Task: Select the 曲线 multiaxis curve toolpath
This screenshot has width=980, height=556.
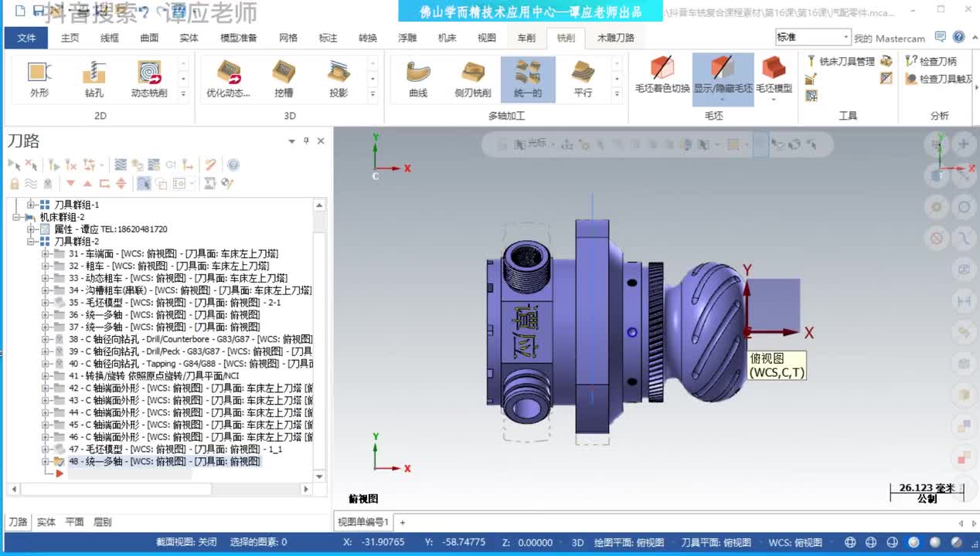Action: [418, 80]
